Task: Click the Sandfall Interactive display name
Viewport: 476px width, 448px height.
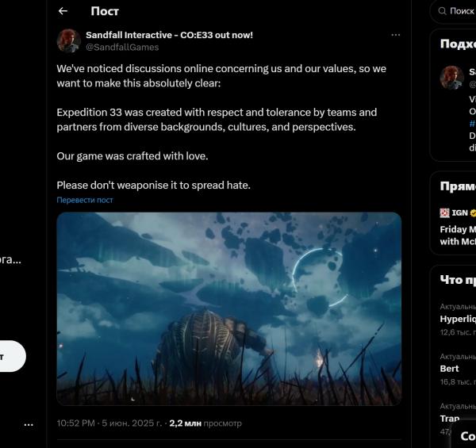Action: 169,35
